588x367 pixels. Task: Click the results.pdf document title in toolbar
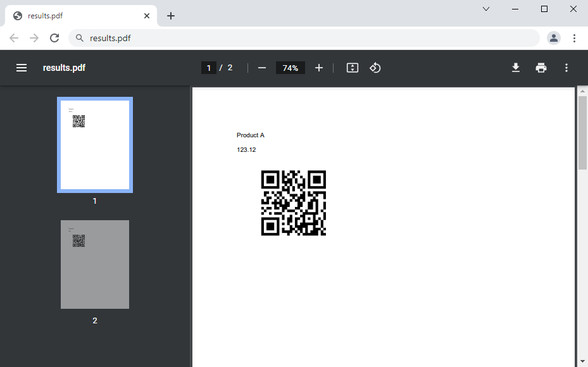64,68
